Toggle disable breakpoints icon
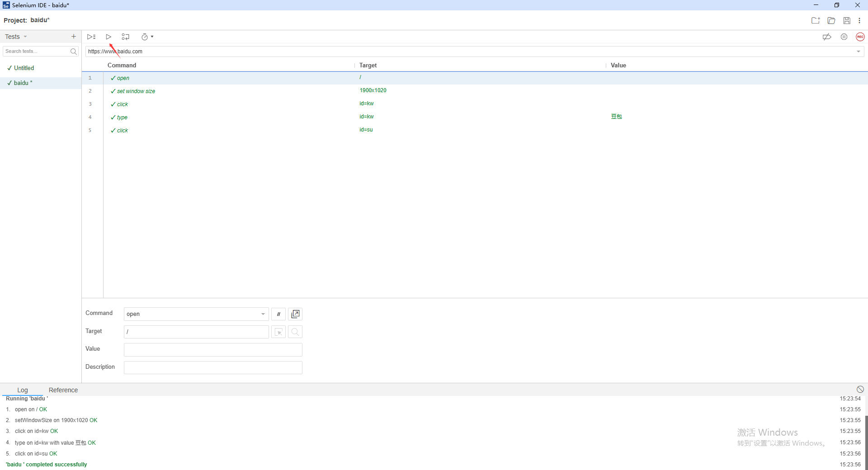 [827, 37]
